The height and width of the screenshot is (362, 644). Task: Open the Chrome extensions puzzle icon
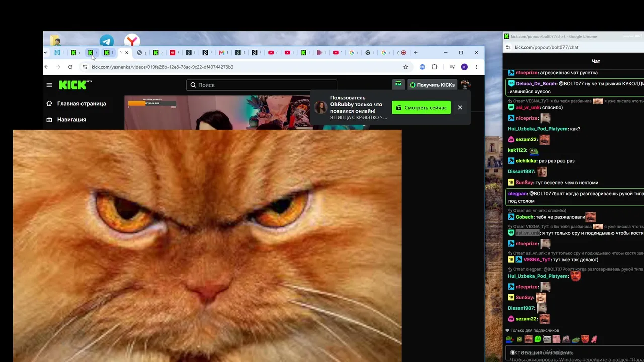point(435,67)
